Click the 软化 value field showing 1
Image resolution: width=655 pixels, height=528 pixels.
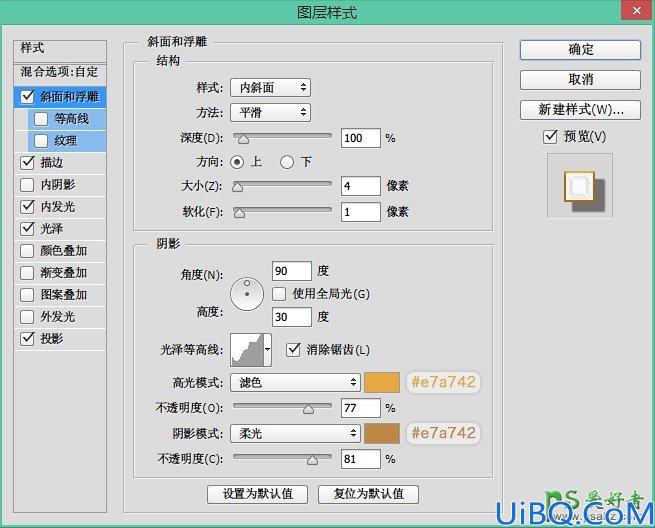point(361,212)
